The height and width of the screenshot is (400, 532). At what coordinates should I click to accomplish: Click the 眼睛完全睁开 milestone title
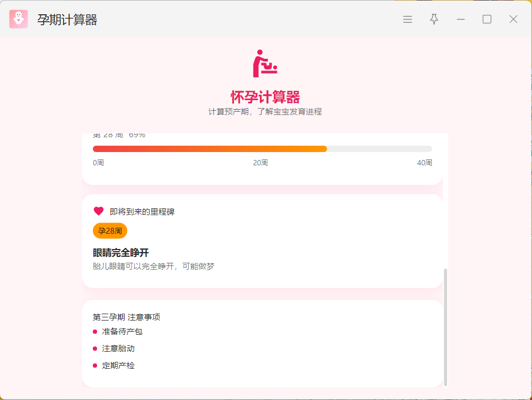coord(120,253)
